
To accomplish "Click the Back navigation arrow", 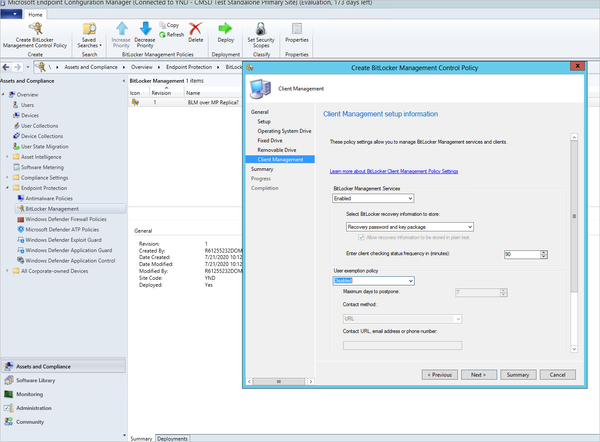I will point(6,67).
